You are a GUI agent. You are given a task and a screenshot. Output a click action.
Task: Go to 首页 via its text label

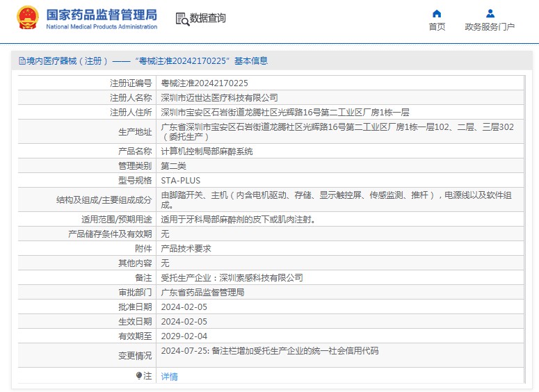pyautogui.click(x=437, y=27)
